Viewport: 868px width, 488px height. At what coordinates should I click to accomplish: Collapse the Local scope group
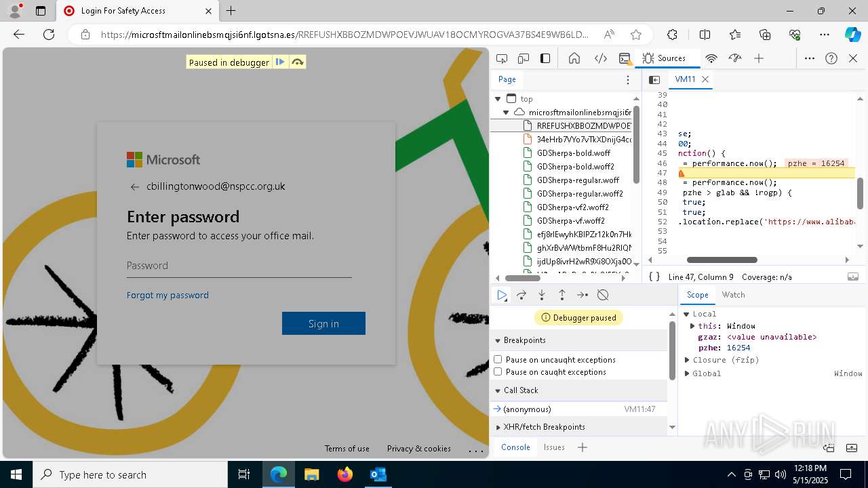686,314
